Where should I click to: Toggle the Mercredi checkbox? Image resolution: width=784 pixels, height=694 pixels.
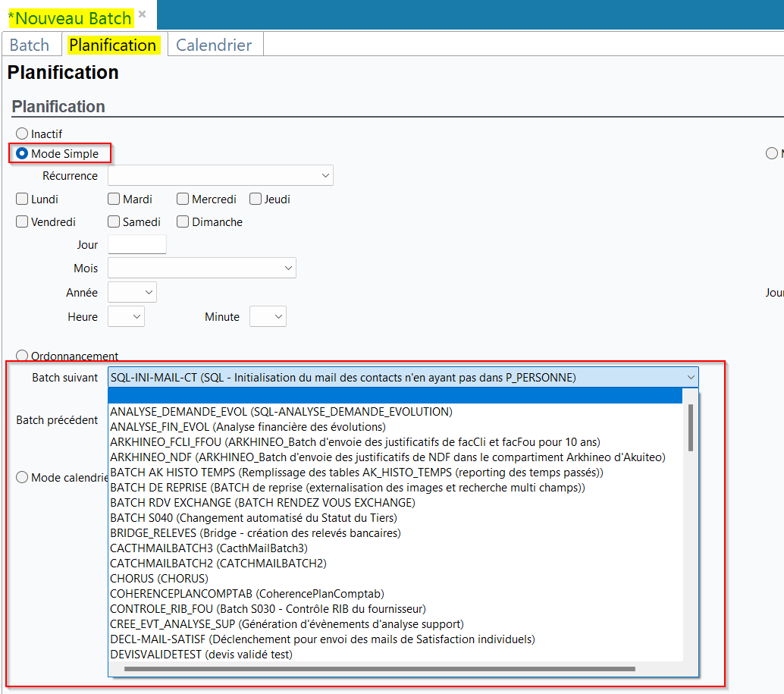click(x=183, y=199)
